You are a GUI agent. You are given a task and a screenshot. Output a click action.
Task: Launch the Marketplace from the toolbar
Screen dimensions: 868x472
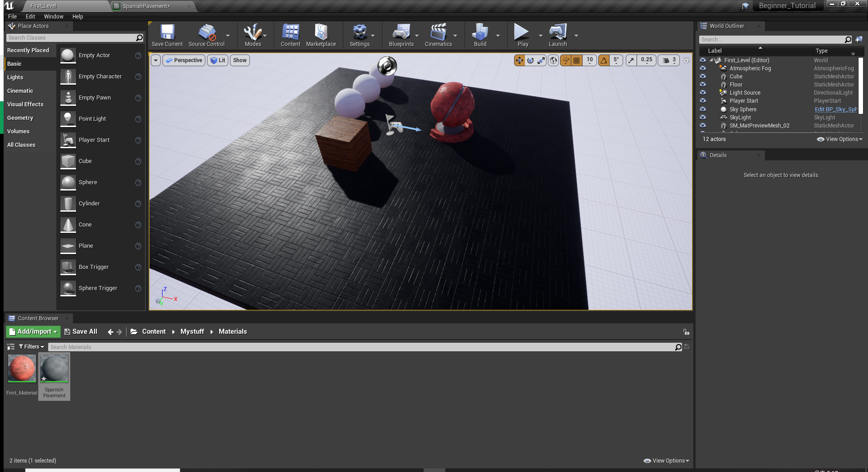pos(321,35)
